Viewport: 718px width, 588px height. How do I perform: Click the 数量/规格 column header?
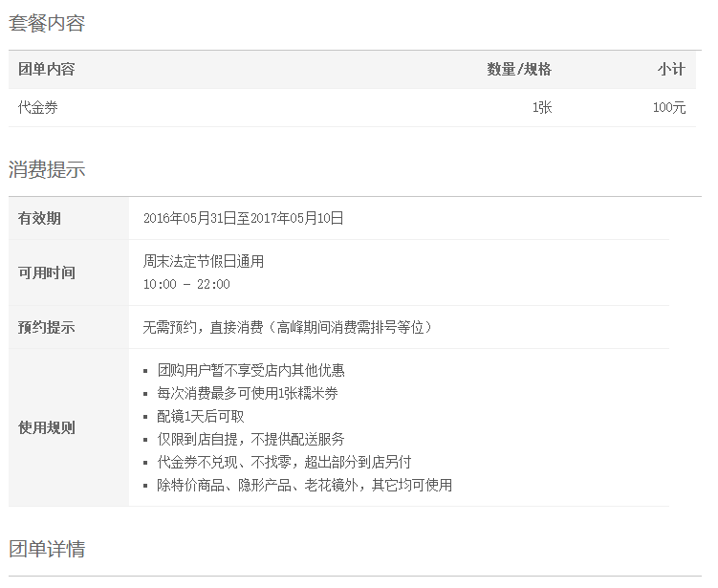(519, 69)
